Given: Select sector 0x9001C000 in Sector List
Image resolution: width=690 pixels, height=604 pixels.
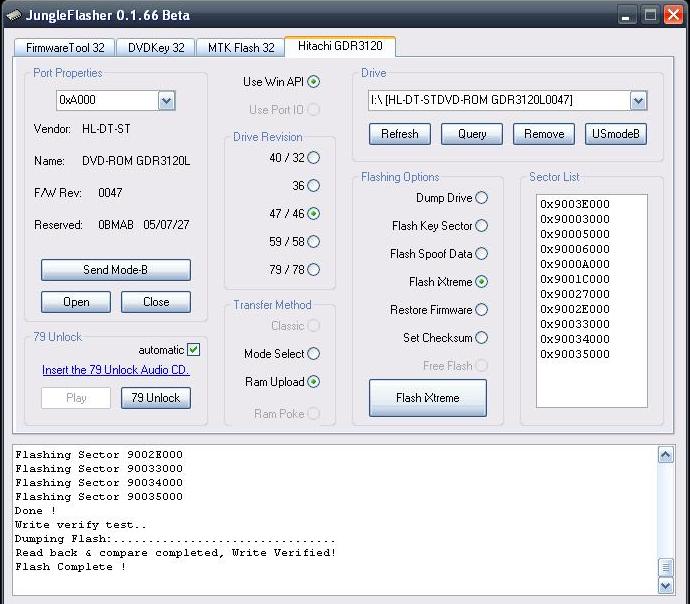Looking at the screenshot, I should click(575, 279).
